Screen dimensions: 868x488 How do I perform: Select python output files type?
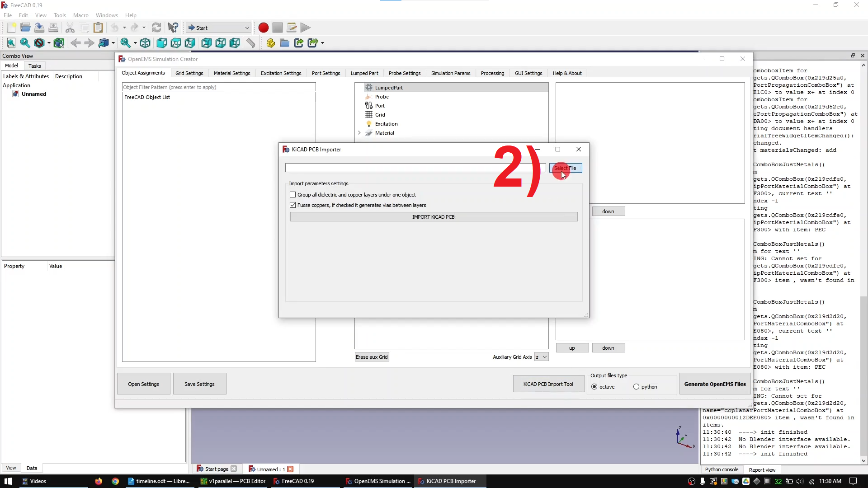636,387
